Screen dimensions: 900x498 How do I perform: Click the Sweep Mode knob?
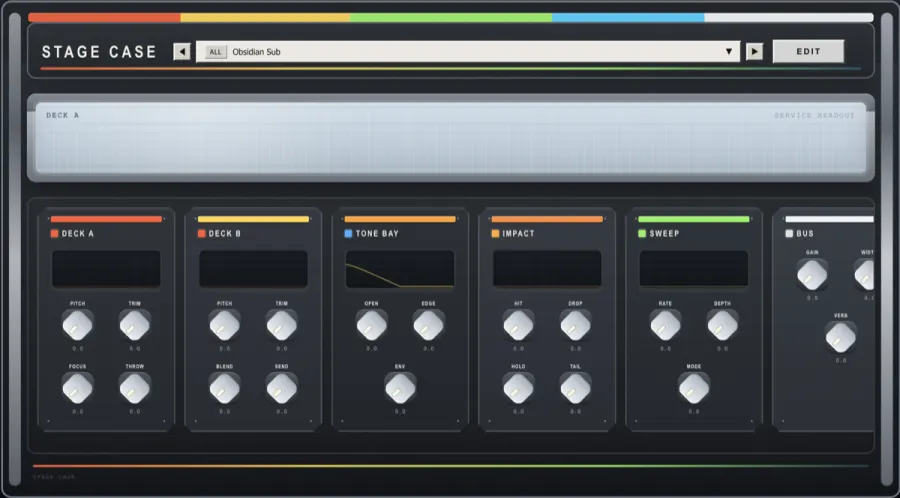click(x=693, y=387)
